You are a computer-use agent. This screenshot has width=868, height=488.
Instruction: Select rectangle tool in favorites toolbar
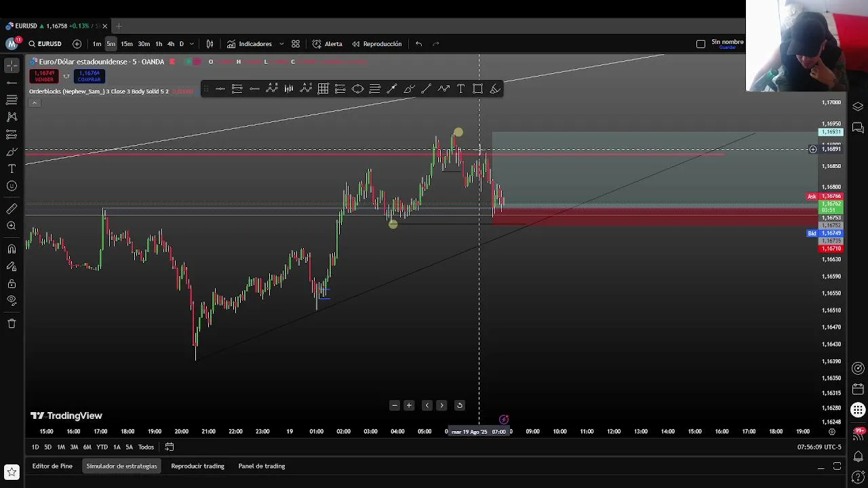click(477, 89)
